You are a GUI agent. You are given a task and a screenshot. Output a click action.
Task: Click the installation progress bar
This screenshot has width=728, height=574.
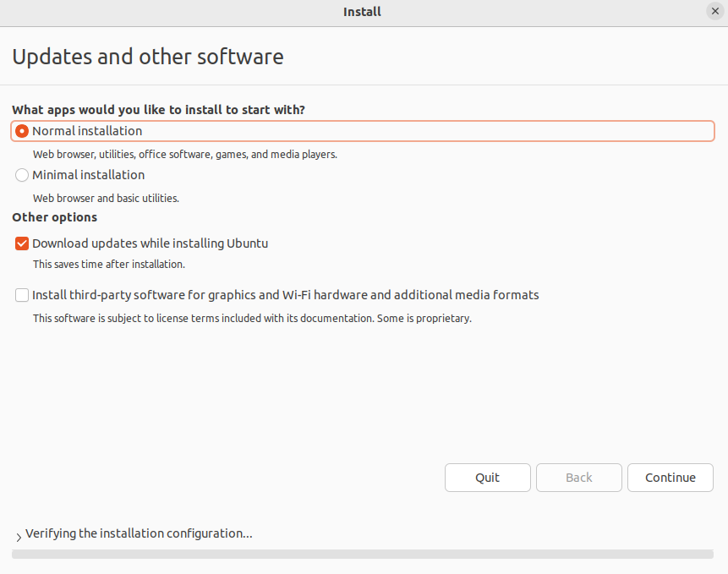pos(363,554)
